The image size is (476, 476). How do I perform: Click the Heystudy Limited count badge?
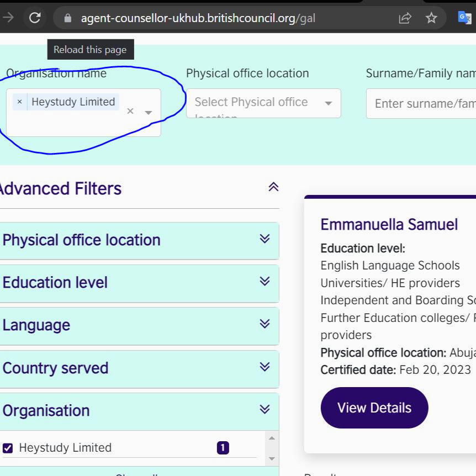pyautogui.click(x=223, y=448)
